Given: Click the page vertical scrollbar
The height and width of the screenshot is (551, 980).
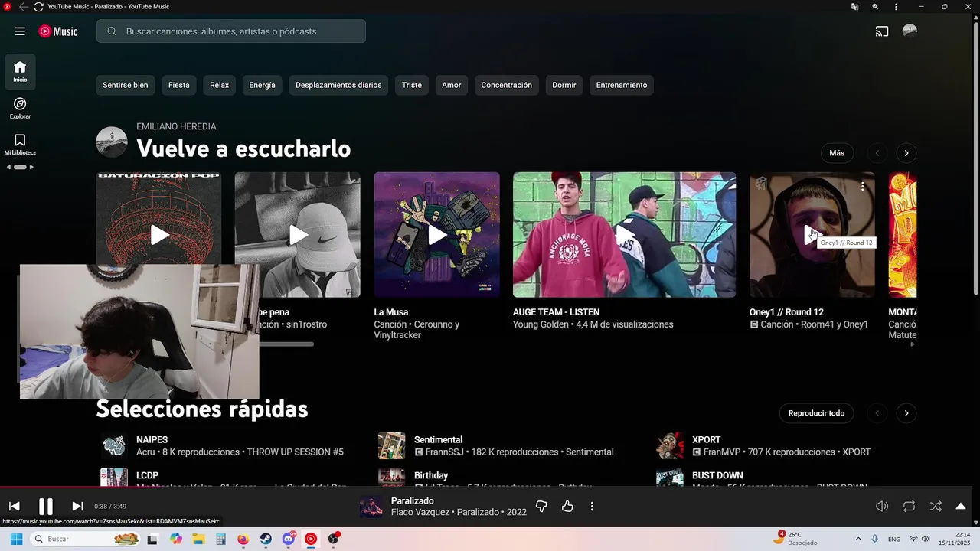Looking at the screenshot, I should click(x=976, y=157).
